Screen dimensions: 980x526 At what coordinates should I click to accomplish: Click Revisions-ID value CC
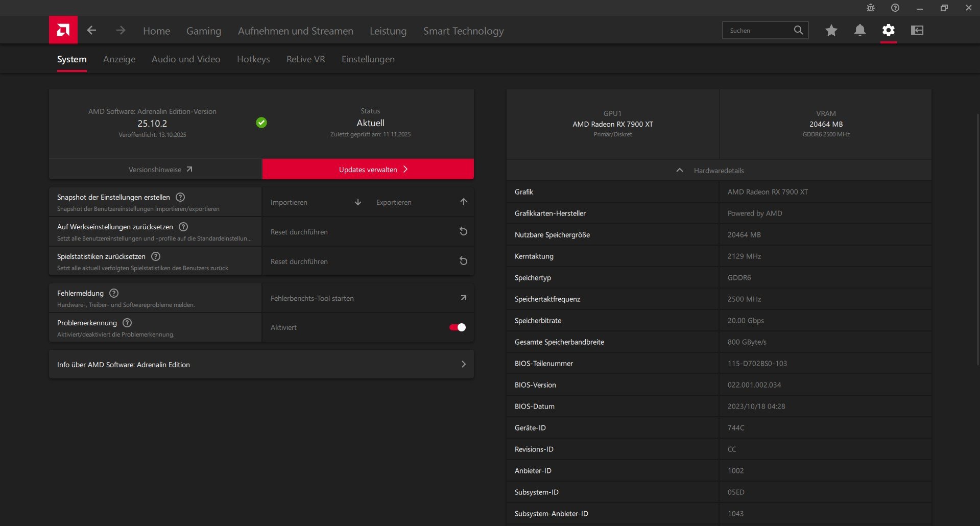(x=732, y=449)
